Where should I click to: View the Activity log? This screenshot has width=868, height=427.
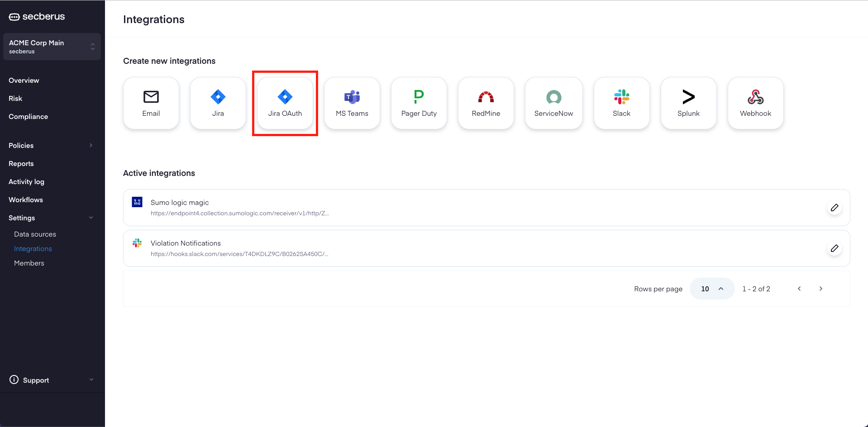point(26,182)
